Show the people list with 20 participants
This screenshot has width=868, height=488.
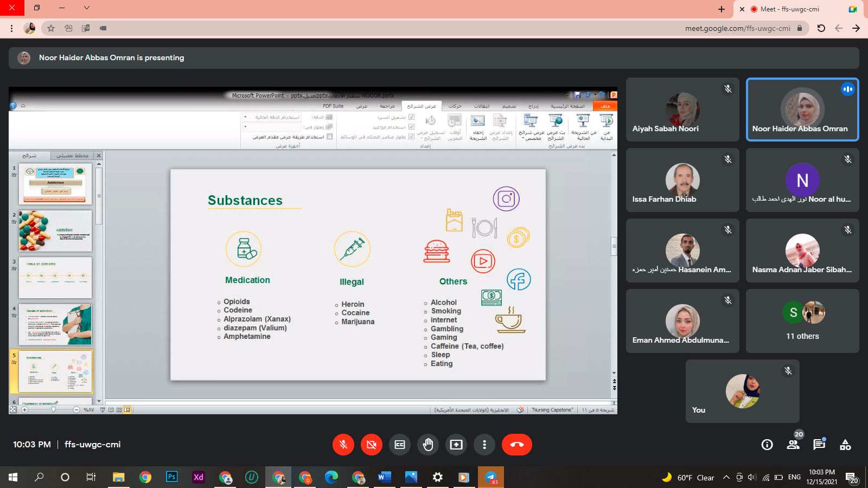(x=793, y=445)
